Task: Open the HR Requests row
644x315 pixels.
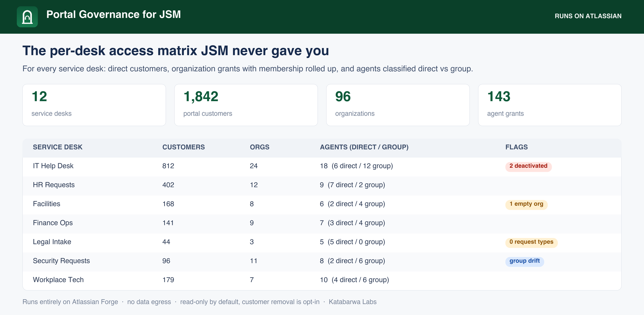Action: click(322, 185)
